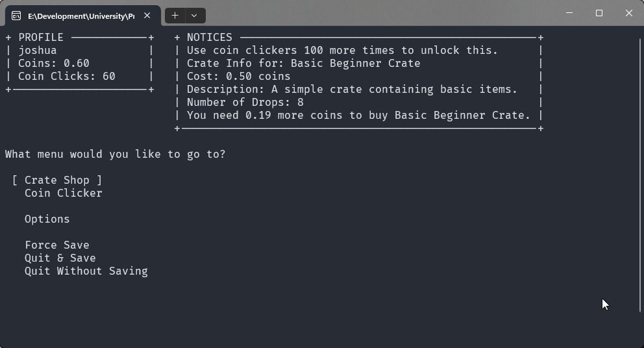
Task: Close the terminal window
Action: click(628, 13)
